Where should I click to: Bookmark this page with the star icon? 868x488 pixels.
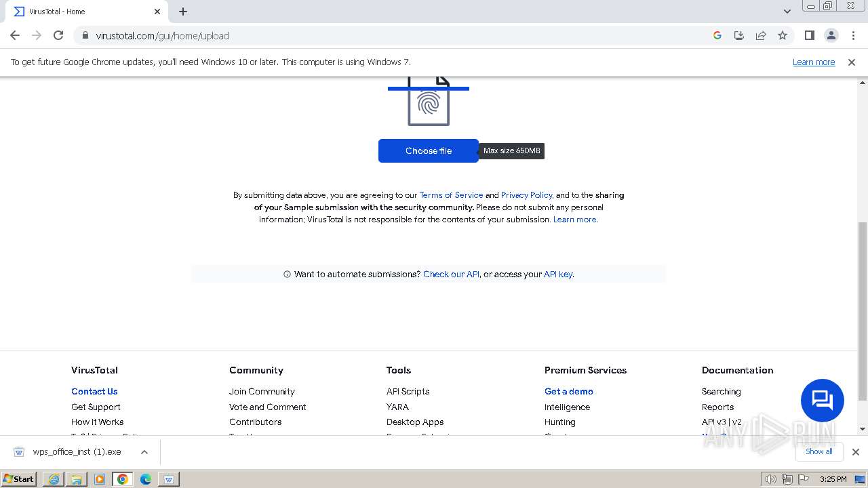[x=783, y=35]
